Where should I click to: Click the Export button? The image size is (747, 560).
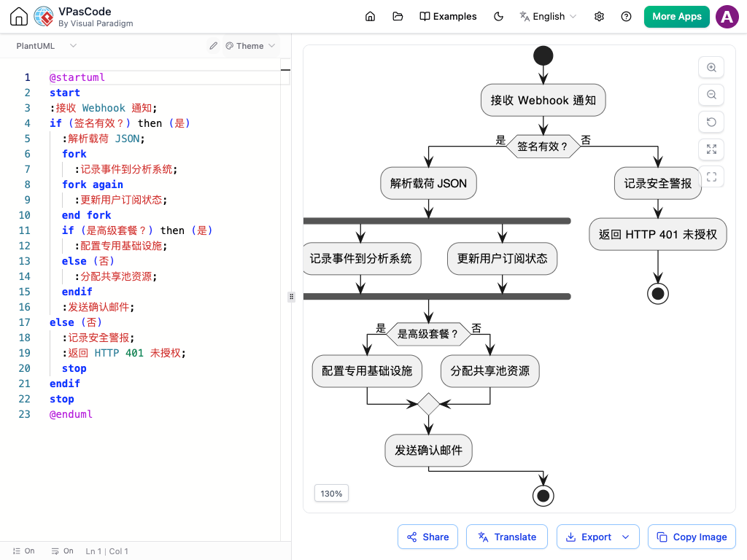coord(589,537)
